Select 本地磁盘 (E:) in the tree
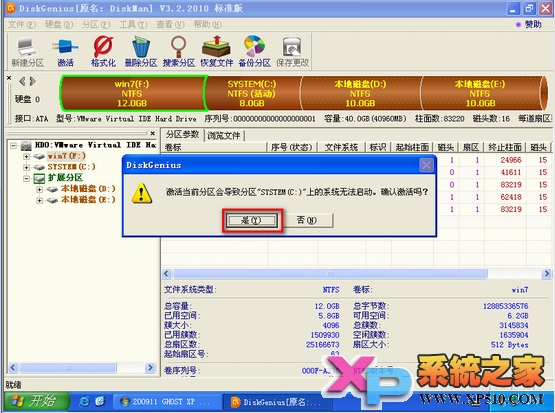Screen dimensions: 555x413 [88, 200]
